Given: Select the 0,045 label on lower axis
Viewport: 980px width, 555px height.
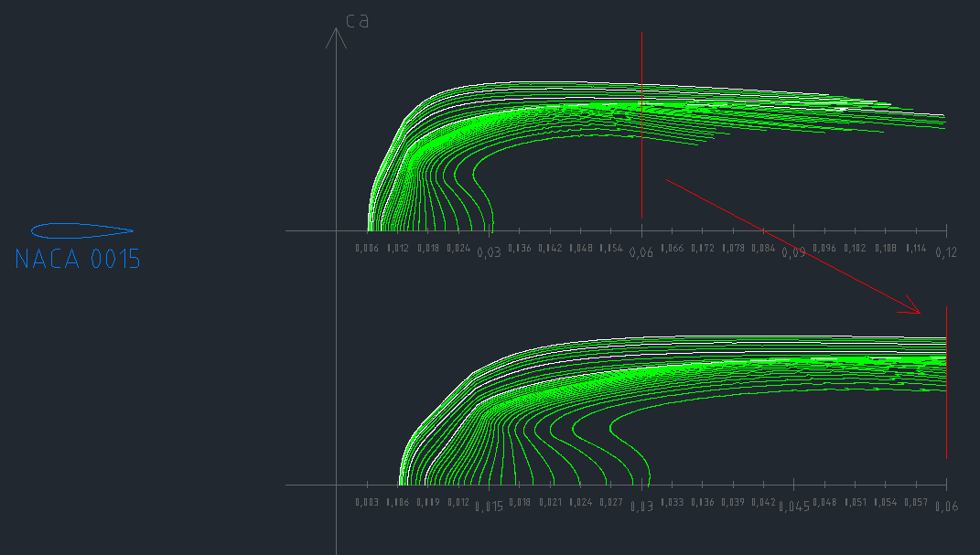Looking at the screenshot, I should click(793, 507).
